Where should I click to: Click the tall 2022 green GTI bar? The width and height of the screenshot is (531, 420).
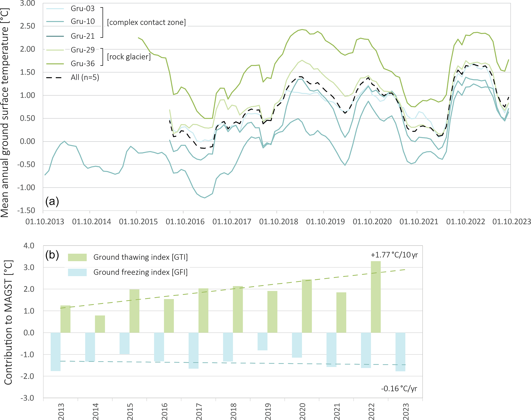[376, 297]
